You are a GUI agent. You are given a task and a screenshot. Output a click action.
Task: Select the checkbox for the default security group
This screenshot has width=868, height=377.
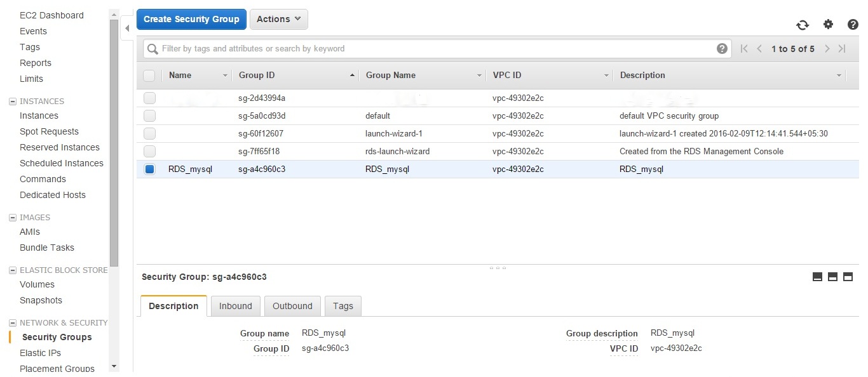pos(149,116)
